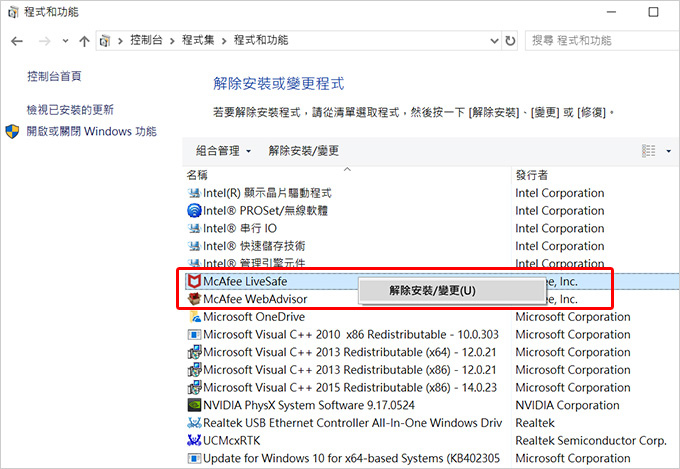Expand the address bar history dropdown

coord(494,41)
